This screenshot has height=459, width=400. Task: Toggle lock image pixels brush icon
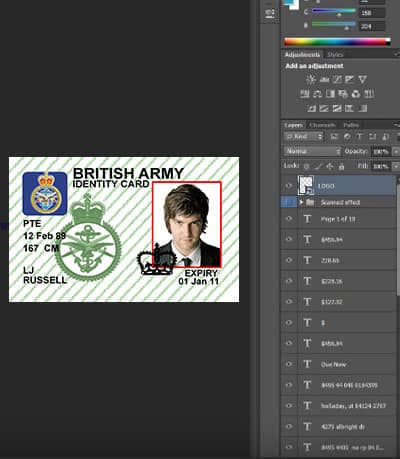[318, 166]
